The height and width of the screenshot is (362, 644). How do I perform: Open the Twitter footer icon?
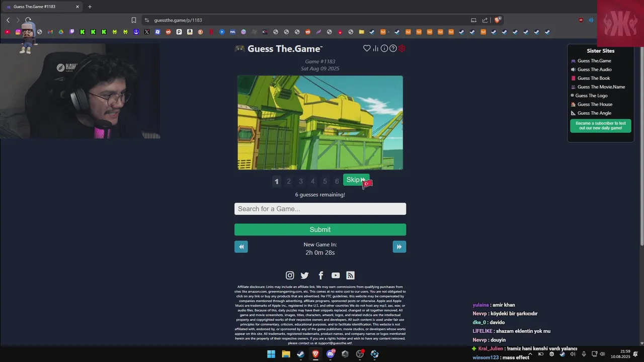click(x=304, y=275)
